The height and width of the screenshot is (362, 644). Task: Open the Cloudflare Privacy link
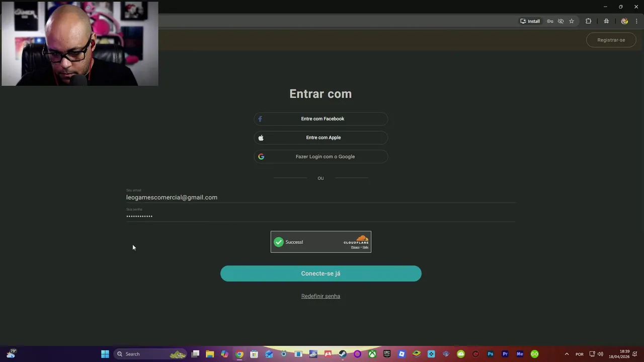(x=355, y=247)
